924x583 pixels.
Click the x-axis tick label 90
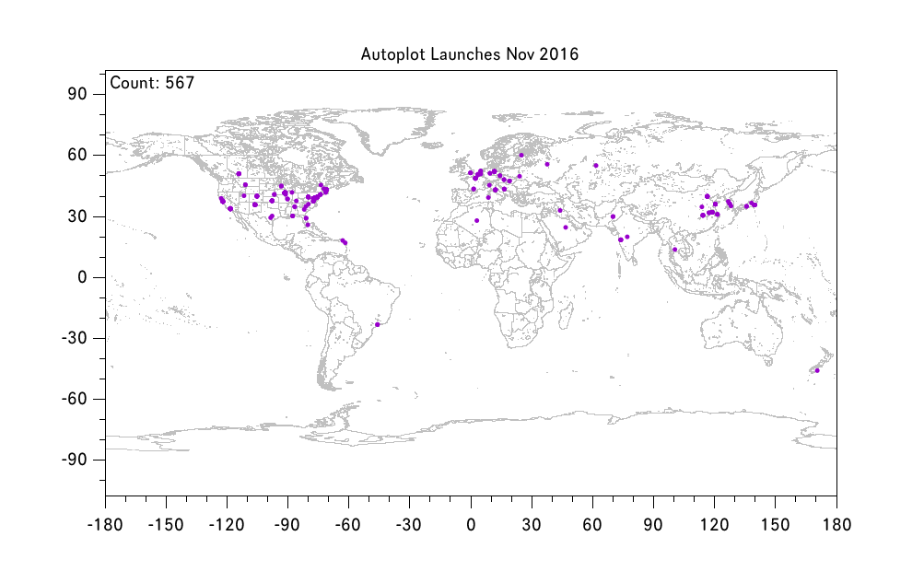653,525
